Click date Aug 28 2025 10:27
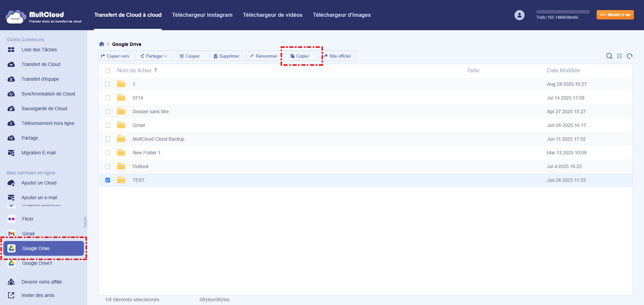Viewport: 644px width, 305px height. [567, 84]
